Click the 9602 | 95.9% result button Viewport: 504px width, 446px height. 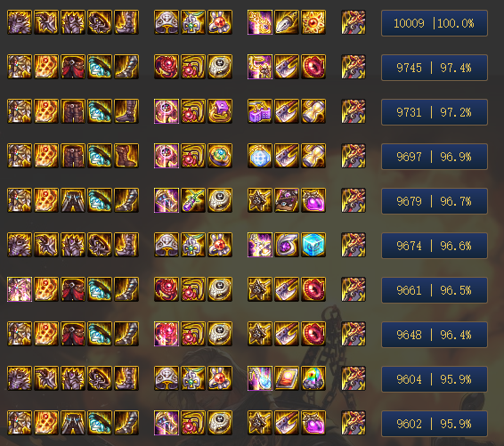click(435, 424)
